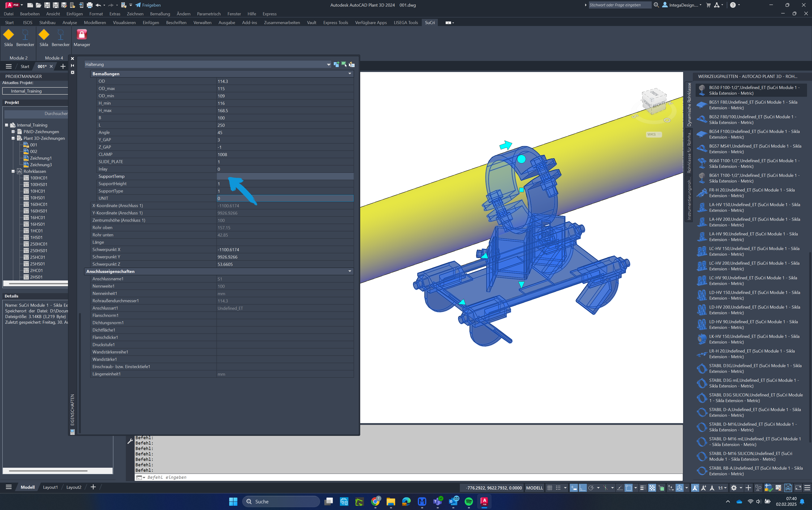Viewport: 812px width, 510px height.
Task: Toggle polar tracking in status bar
Action: click(591, 488)
